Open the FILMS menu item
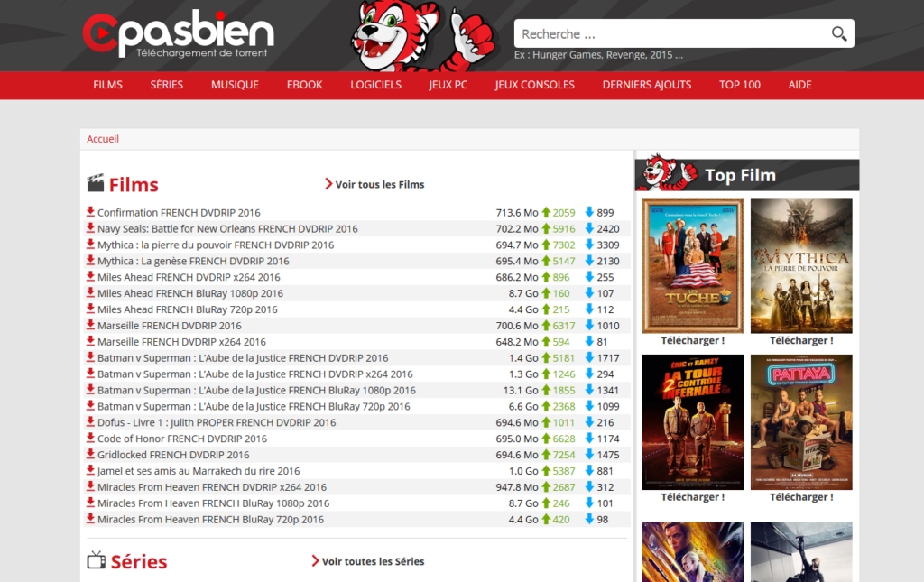Viewport: 924px width, 582px height. click(107, 85)
